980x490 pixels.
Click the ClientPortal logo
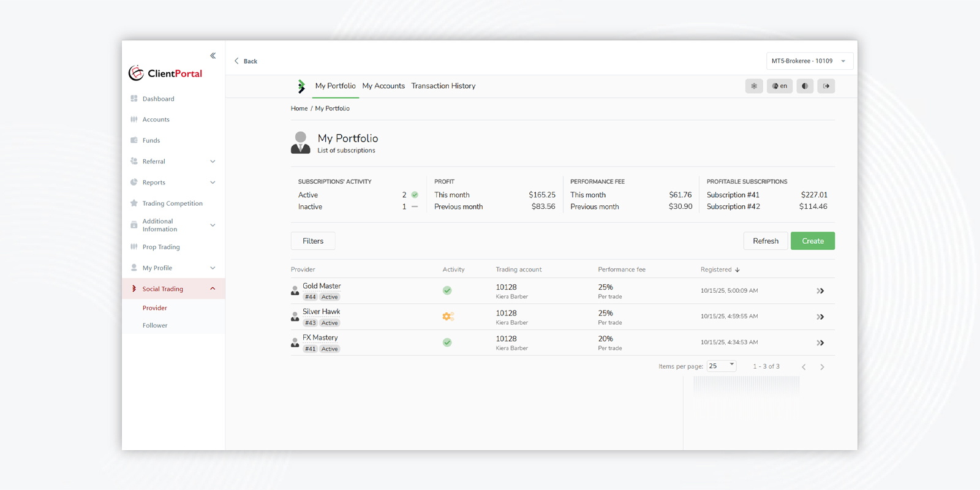165,73
